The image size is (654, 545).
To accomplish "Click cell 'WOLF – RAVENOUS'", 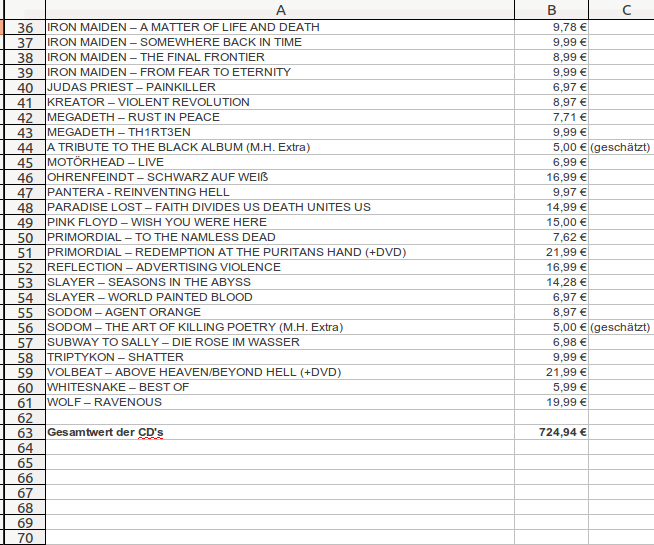I will pos(280,403).
